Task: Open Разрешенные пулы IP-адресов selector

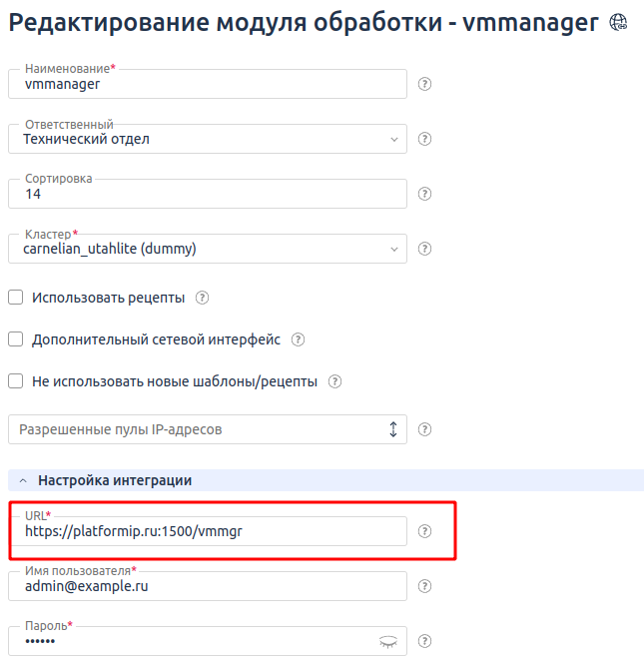Action: [208, 429]
